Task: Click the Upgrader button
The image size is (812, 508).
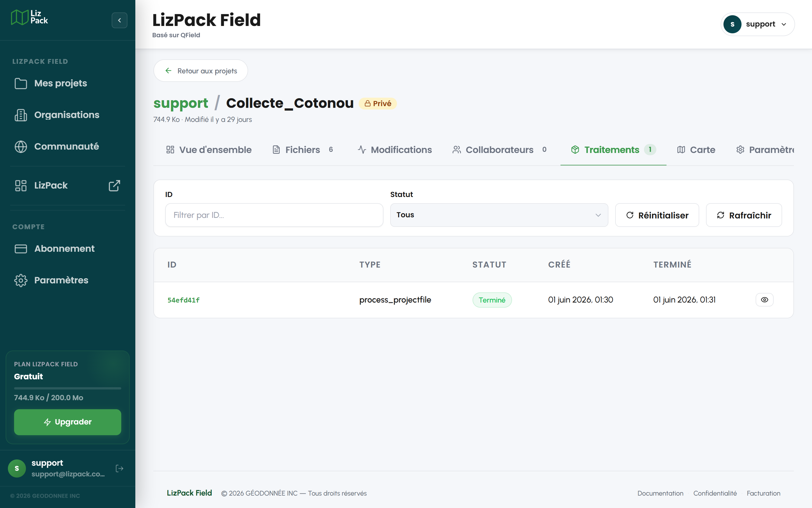Action: [x=67, y=422]
